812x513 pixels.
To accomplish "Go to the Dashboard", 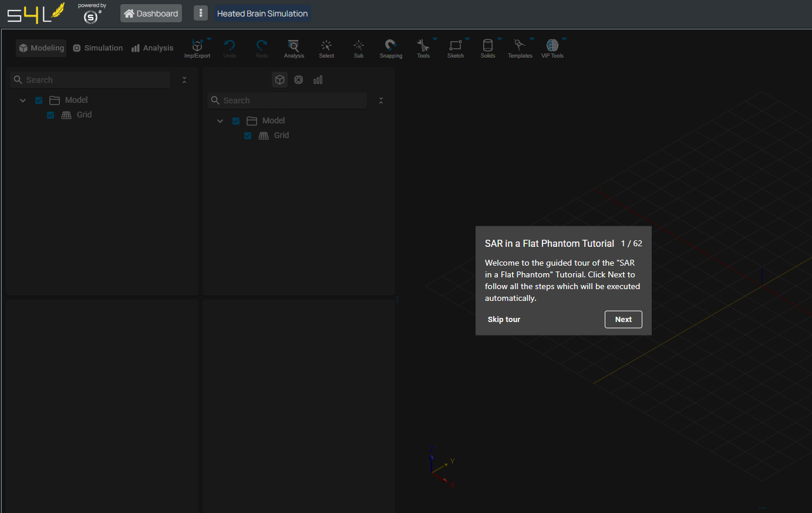I will pyautogui.click(x=151, y=14).
